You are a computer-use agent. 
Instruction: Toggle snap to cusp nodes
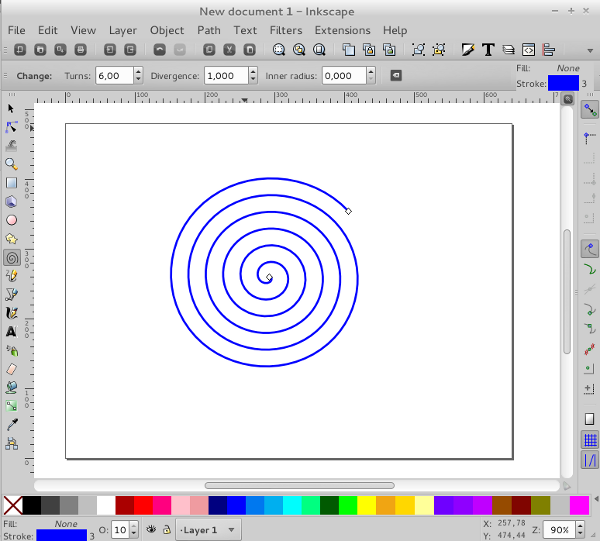pos(590,309)
